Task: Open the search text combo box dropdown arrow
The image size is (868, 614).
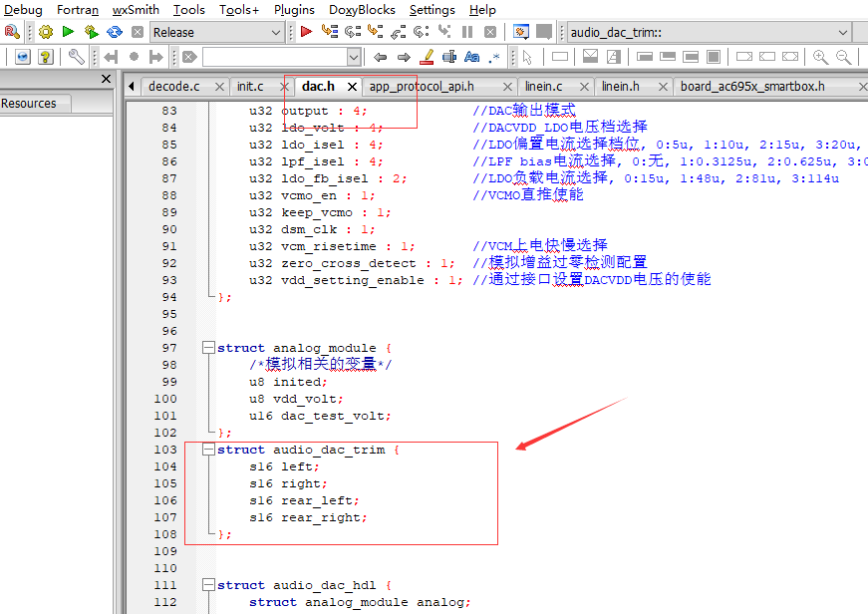Action: coord(354,57)
